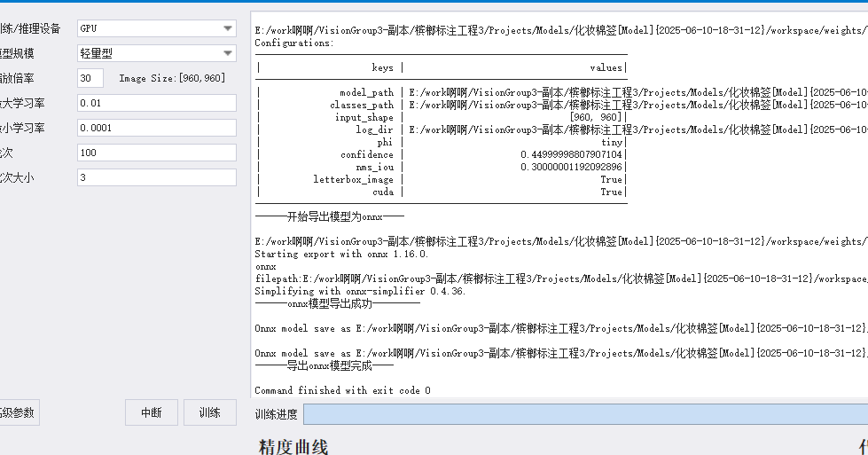
Task: Click the 中断 interrupt button
Action: click(151, 412)
